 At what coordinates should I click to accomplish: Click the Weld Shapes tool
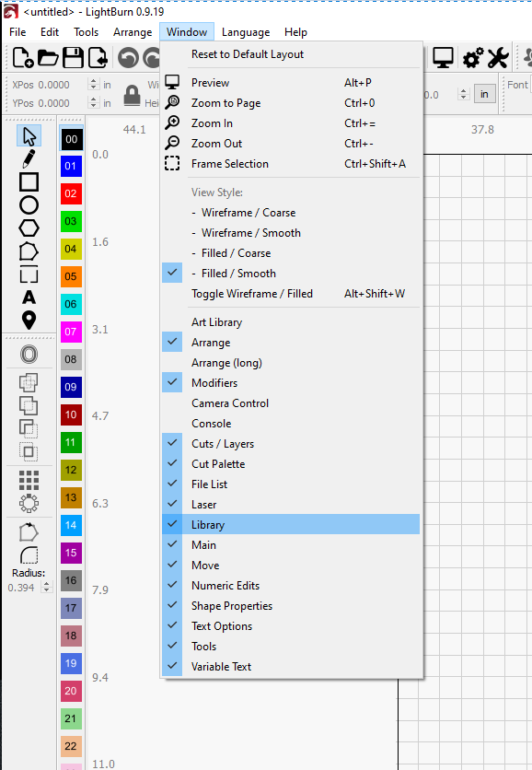29,382
